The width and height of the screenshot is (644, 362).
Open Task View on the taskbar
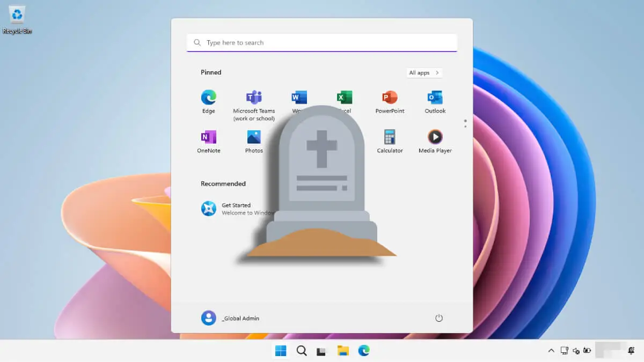click(x=321, y=351)
